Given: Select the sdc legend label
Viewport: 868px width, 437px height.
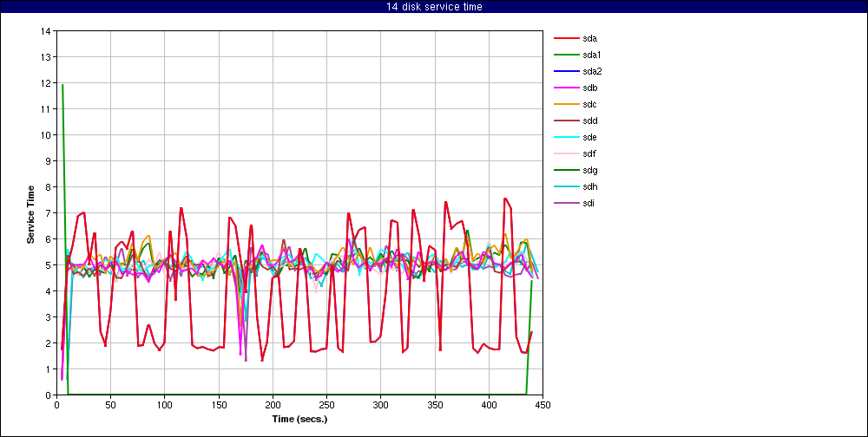Looking at the screenshot, I should pos(589,104).
